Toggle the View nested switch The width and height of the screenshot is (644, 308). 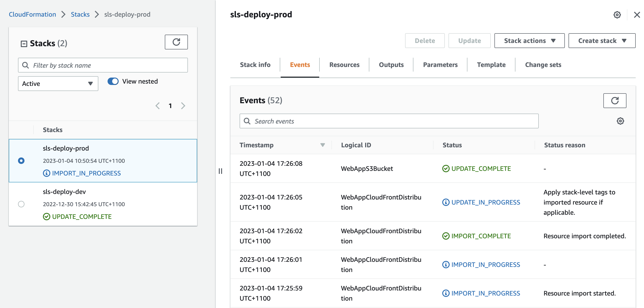[x=113, y=81]
